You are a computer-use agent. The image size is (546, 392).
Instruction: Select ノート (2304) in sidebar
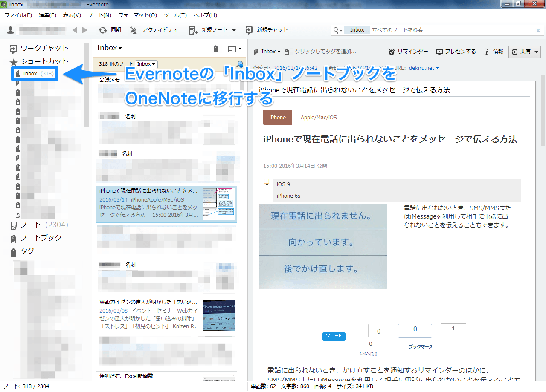pyautogui.click(x=39, y=225)
